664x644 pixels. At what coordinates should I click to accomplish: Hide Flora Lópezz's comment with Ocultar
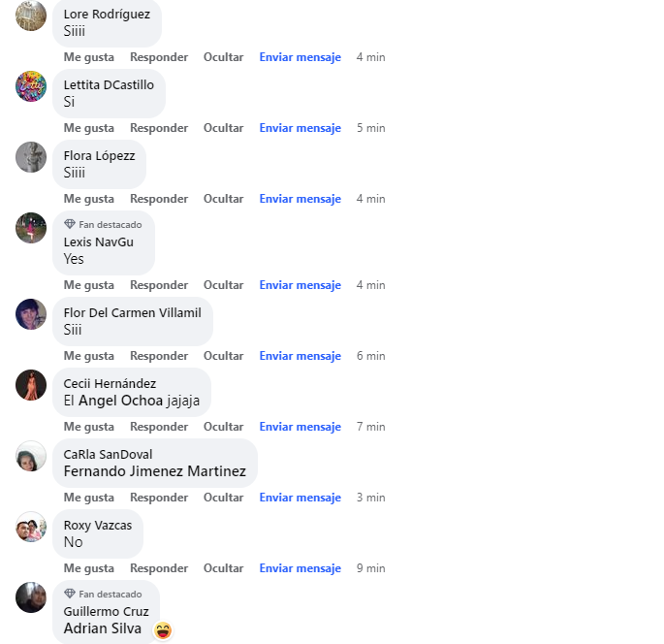(224, 199)
